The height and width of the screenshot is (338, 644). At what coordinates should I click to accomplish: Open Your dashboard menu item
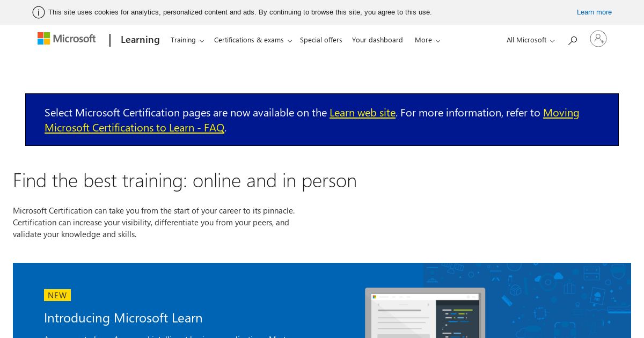point(377,40)
